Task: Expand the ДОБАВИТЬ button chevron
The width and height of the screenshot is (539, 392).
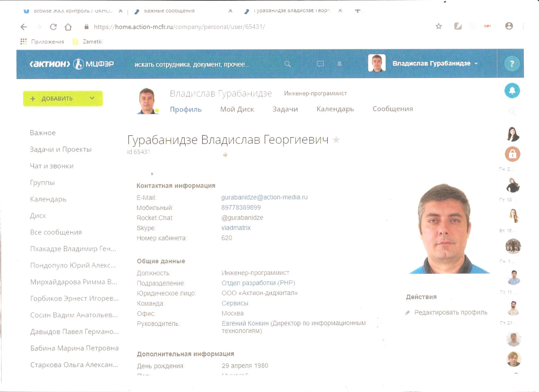Action: pyautogui.click(x=92, y=98)
